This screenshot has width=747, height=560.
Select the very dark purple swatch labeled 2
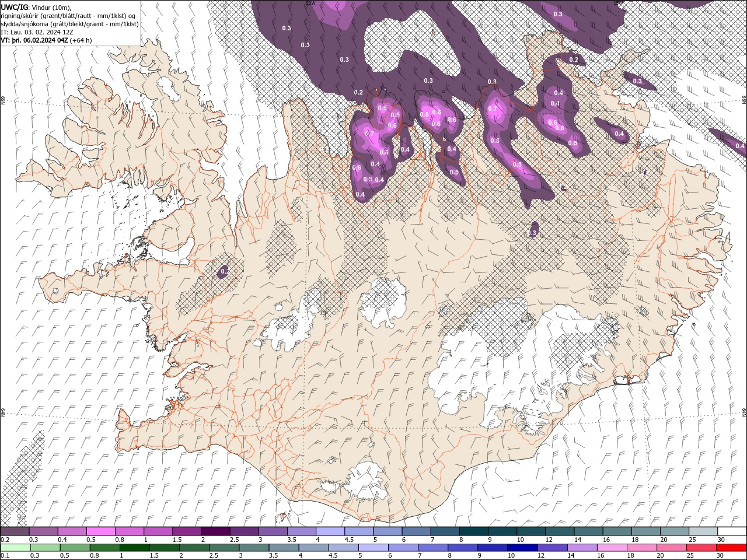click(x=215, y=531)
